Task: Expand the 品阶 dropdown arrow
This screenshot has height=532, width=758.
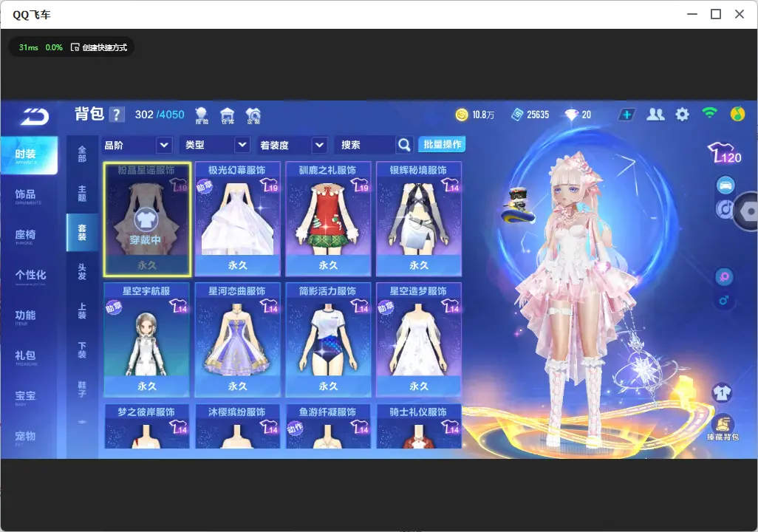Action: [164, 145]
